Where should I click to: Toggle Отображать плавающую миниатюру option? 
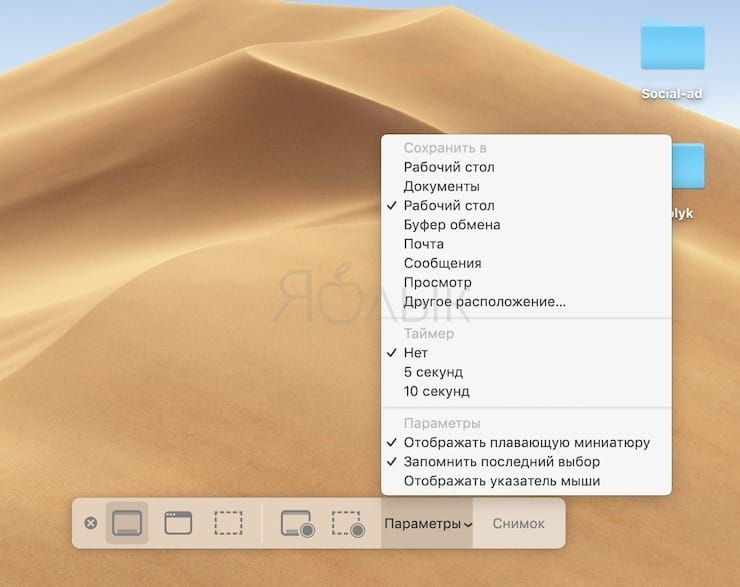pyautogui.click(x=526, y=443)
